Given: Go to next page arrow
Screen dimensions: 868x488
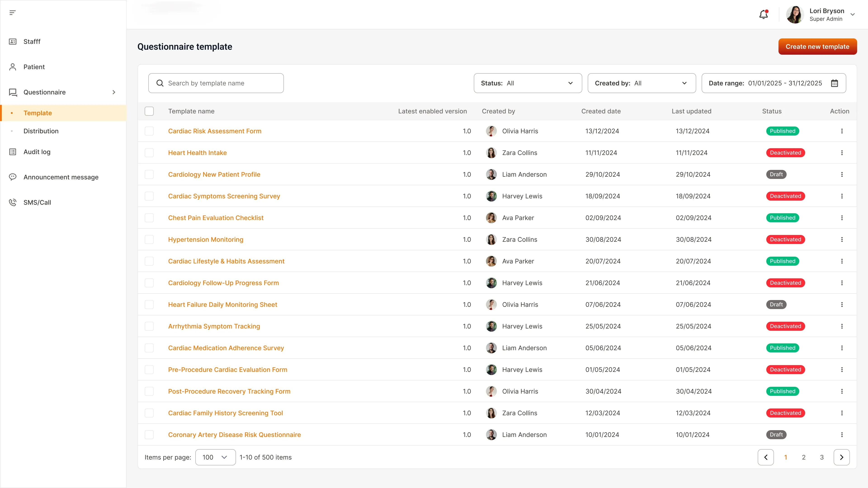Looking at the screenshot, I should click(842, 457).
